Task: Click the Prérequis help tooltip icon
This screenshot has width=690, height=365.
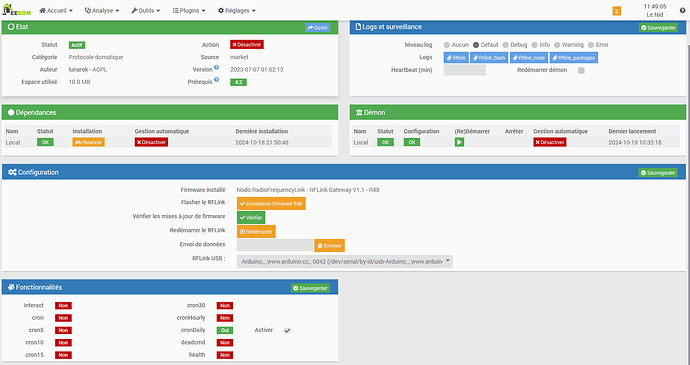Action: coord(217,80)
